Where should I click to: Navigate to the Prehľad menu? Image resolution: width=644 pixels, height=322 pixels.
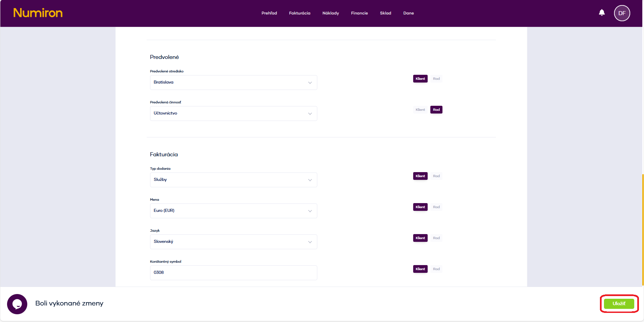tap(269, 13)
